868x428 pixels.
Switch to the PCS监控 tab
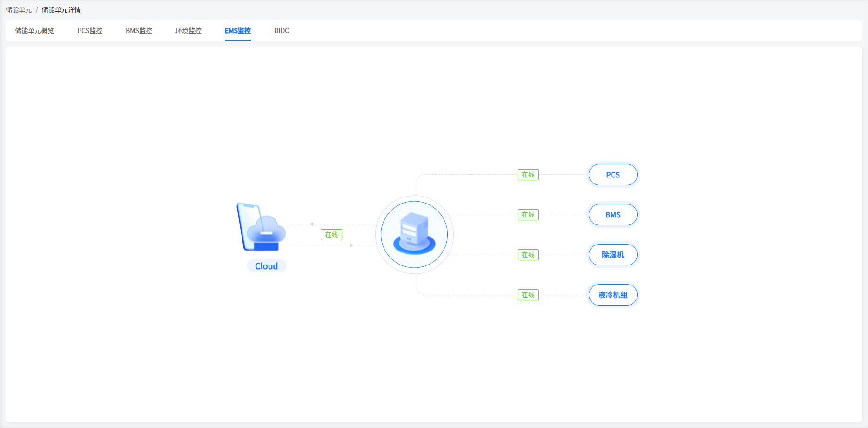point(90,31)
